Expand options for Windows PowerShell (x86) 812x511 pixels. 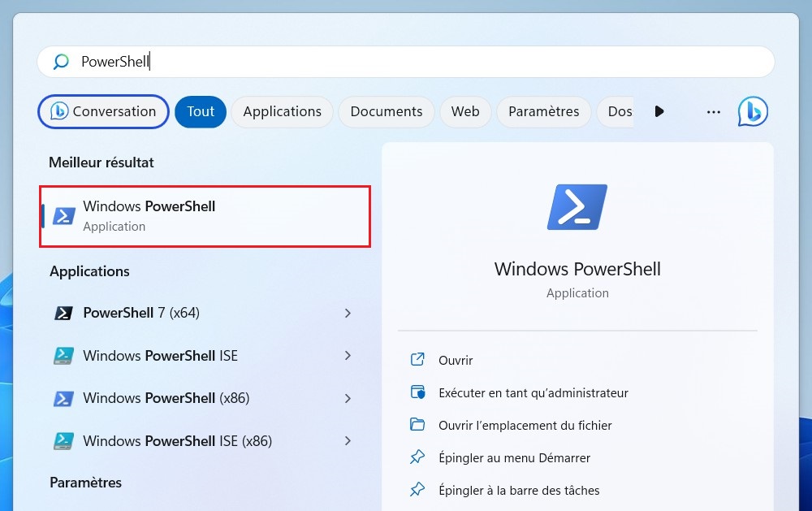(x=348, y=398)
